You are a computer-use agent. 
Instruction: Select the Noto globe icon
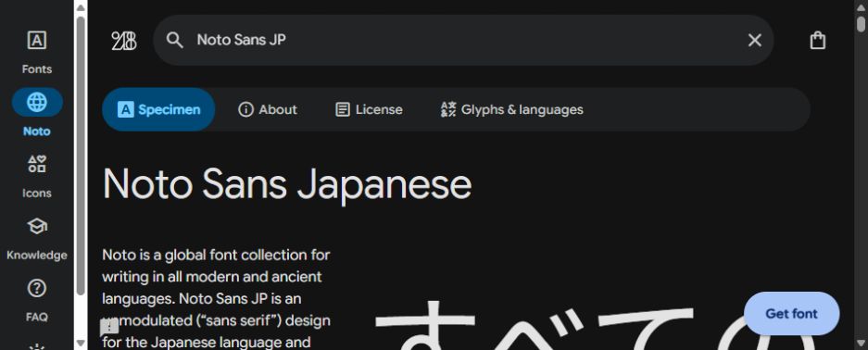coord(37,102)
